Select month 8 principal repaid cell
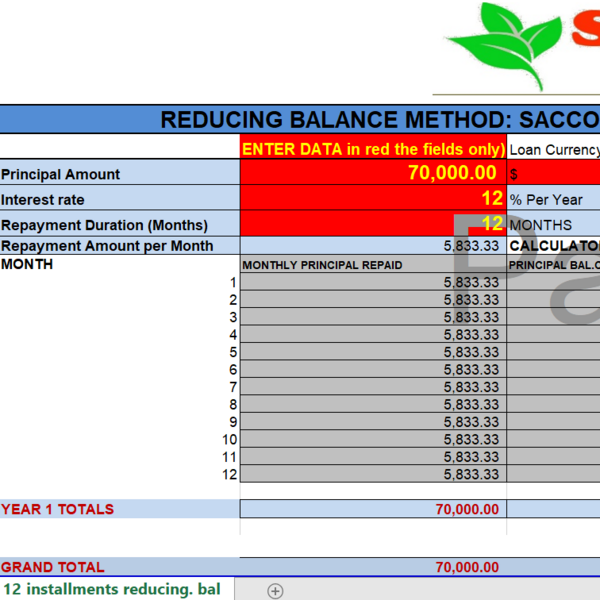Viewport: 600px width, 600px height. 373,404
